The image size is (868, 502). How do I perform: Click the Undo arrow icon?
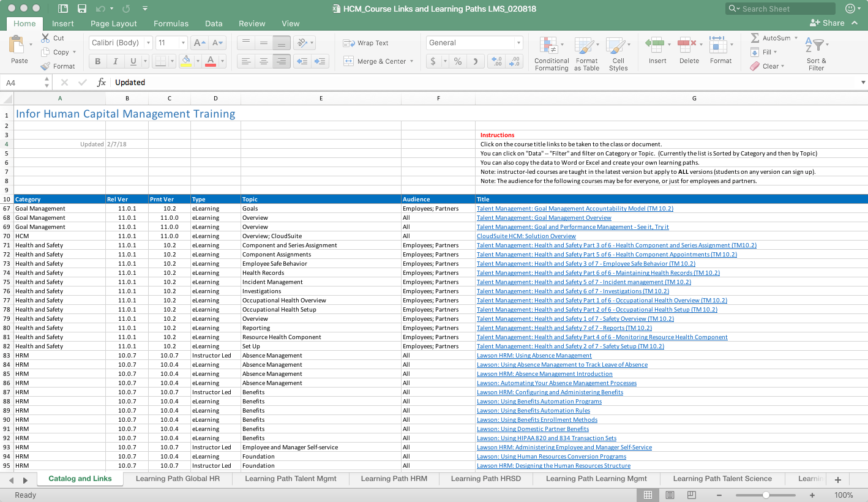100,9
